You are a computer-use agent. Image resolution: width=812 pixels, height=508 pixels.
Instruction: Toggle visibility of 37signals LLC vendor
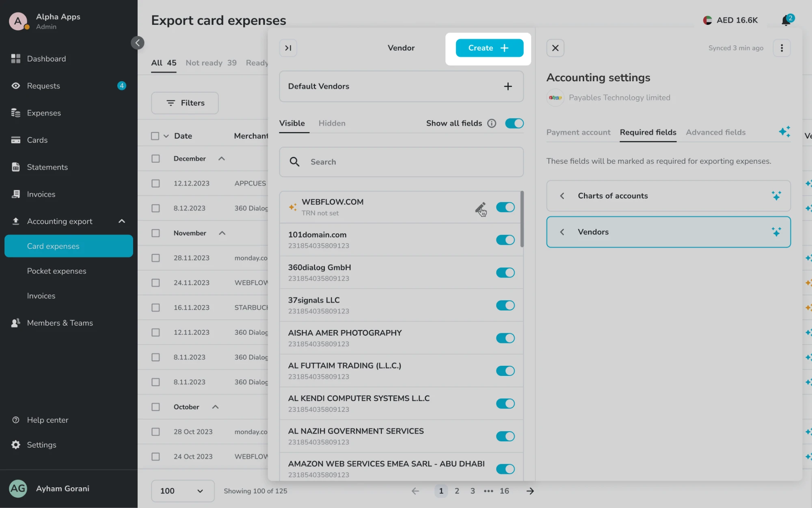click(505, 305)
